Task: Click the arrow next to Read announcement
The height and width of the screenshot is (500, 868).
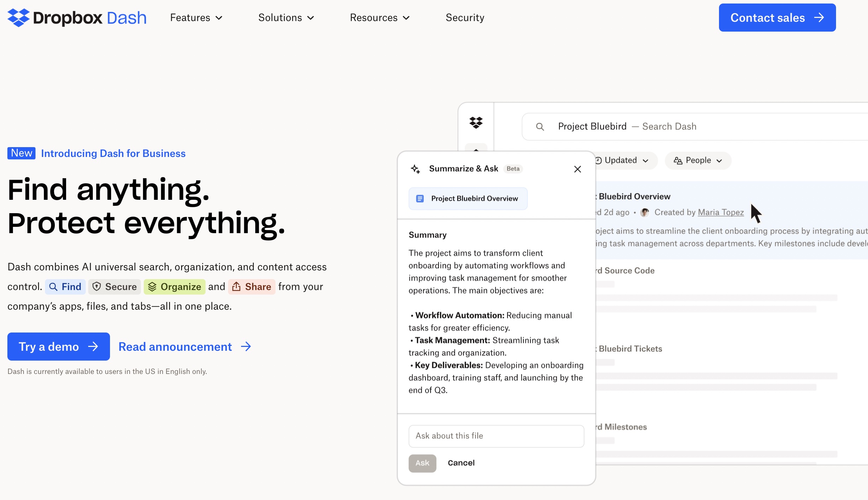Action: [246, 347]
